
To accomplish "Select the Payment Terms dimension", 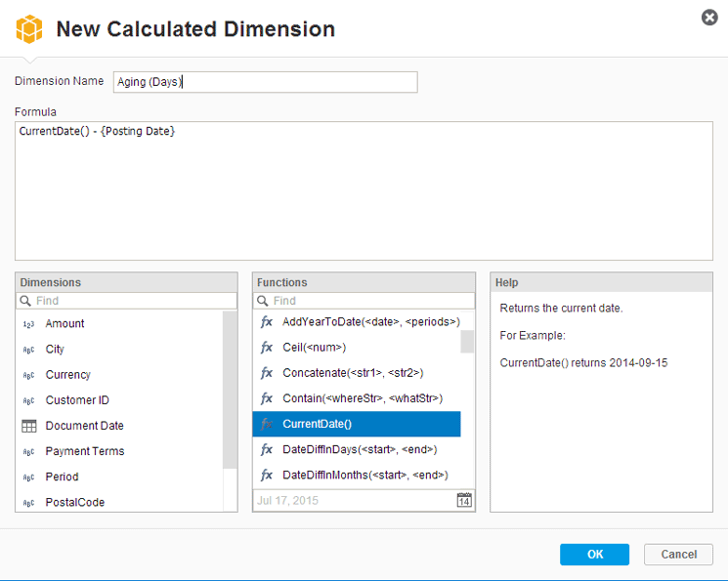I will pos(85,451).
